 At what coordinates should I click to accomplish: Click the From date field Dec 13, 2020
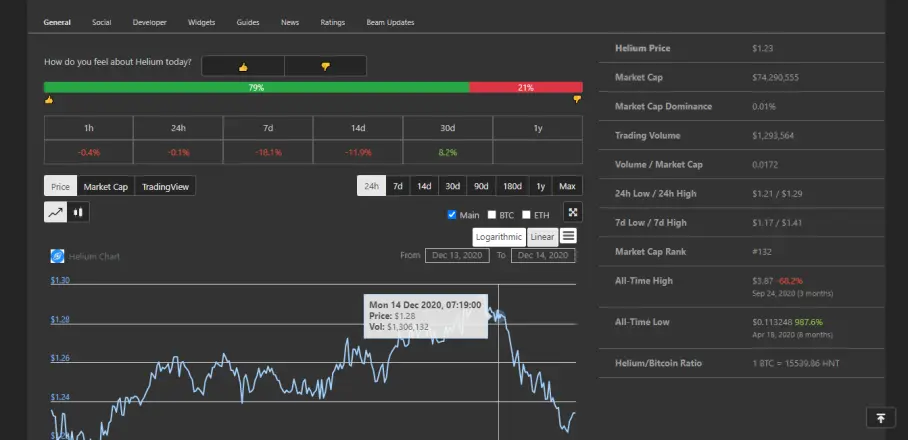coord(457,255)
